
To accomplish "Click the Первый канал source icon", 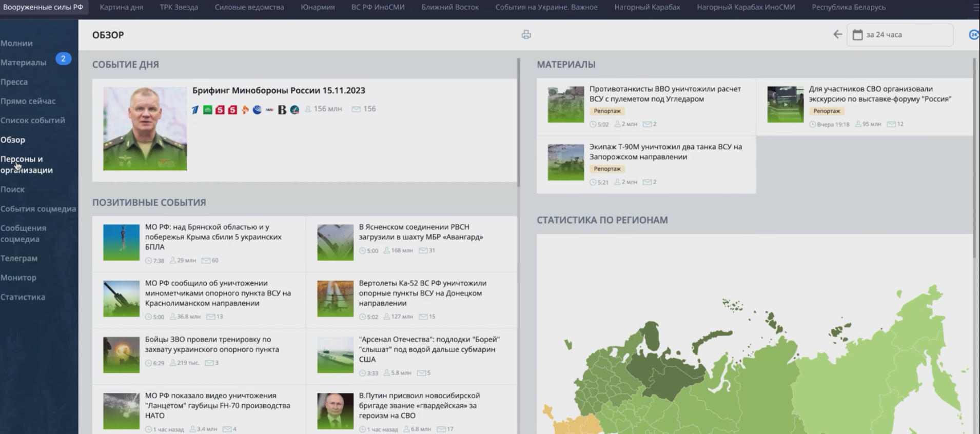I will pyautogui.click(x=195, y=109).
